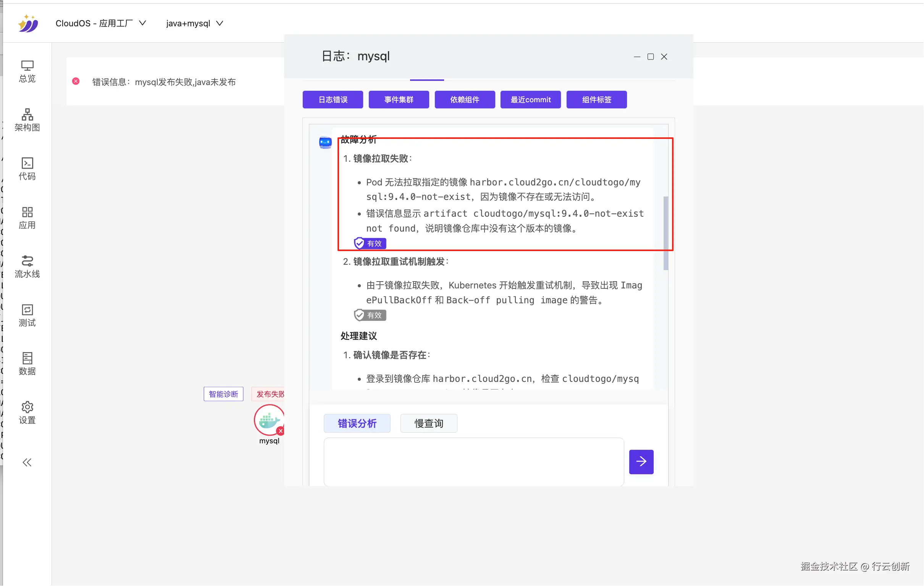Toggle the gray 有效 badge under 镜像拉取重试机制触发
Viewport: 924px width, 586px height.
370,315
